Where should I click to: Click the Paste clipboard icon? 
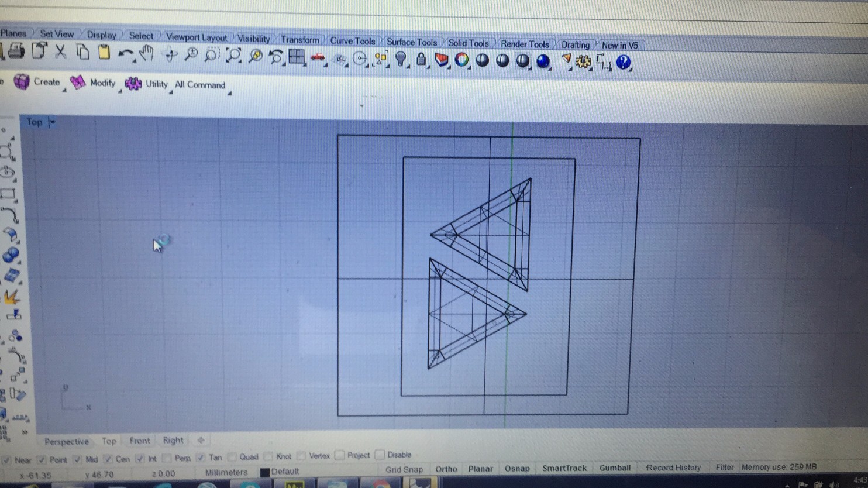coord(104,52)
